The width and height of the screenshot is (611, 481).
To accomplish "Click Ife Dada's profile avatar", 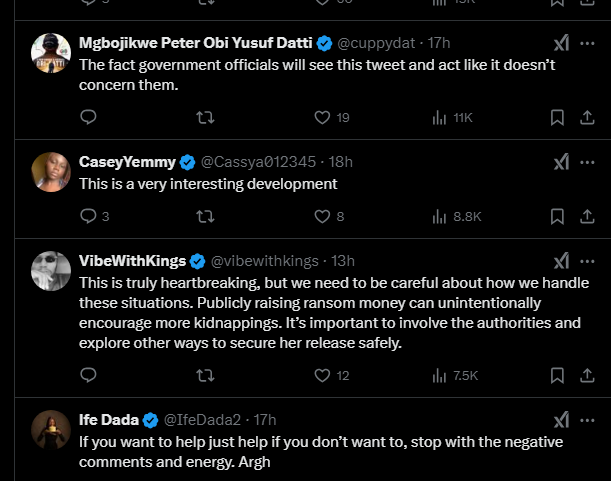I will click(x=49, y=429).
